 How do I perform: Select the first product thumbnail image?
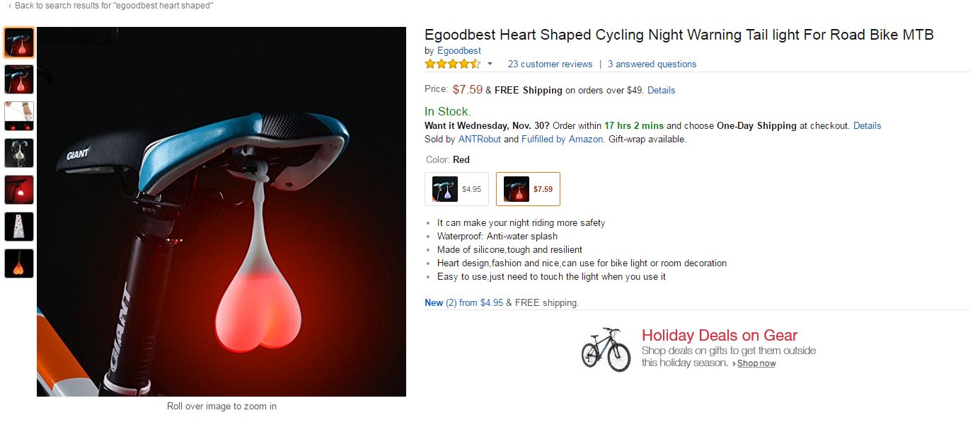coord(19,42)
